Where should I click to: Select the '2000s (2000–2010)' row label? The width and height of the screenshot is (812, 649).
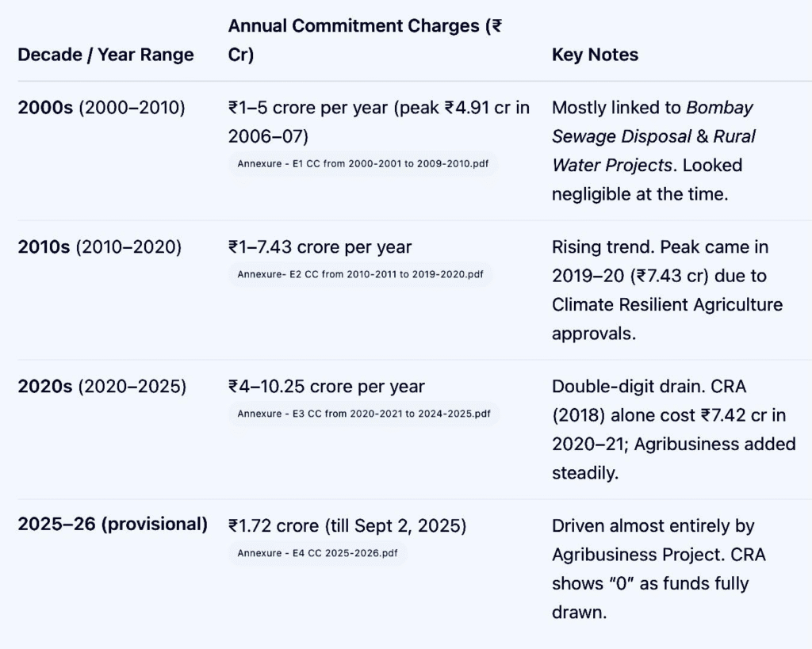(x=101, y=108)
